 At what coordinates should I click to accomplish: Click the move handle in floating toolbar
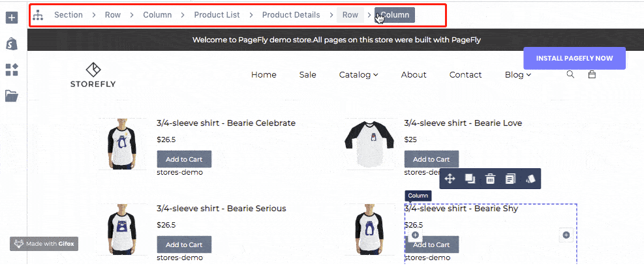click(450, 179)
